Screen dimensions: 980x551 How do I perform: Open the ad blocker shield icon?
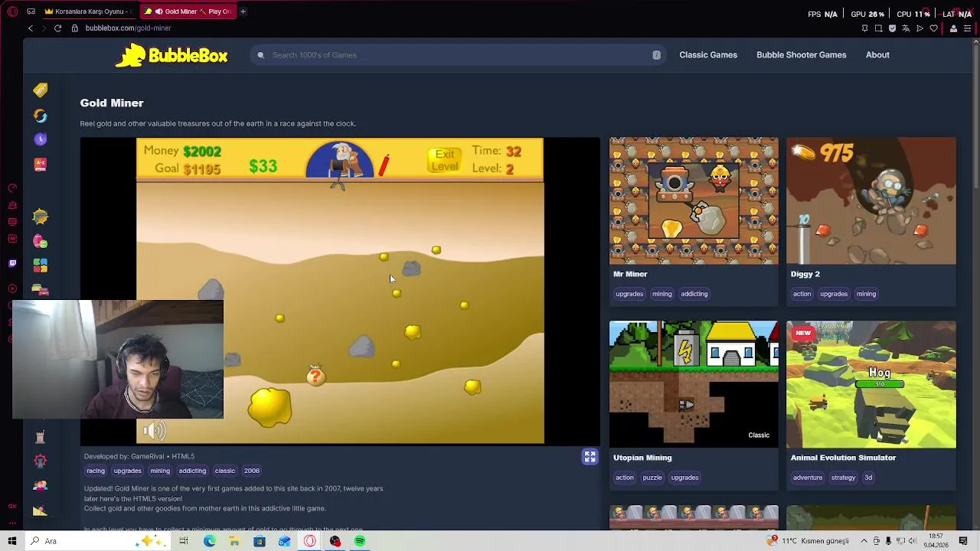point(892,28)
